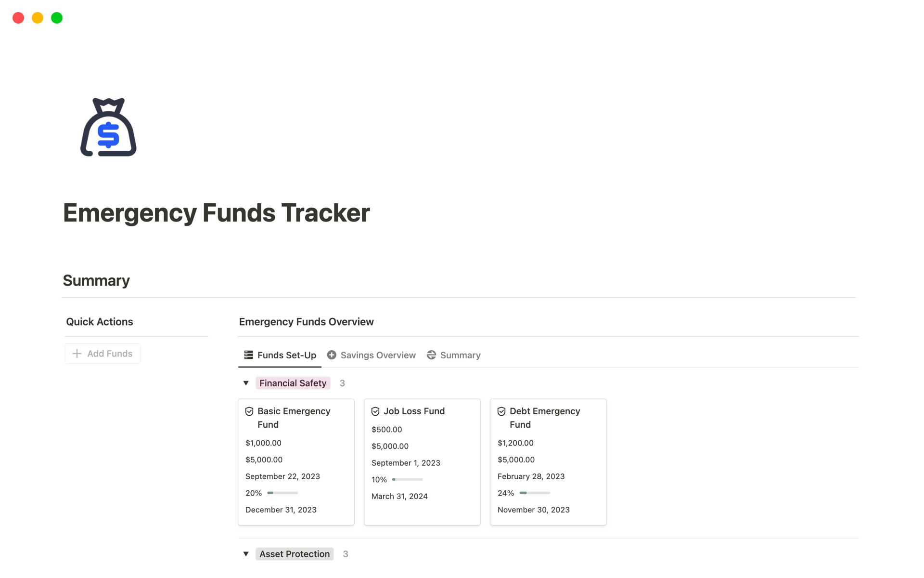Click the plus icon beside Add Funds

click(77, 354)
